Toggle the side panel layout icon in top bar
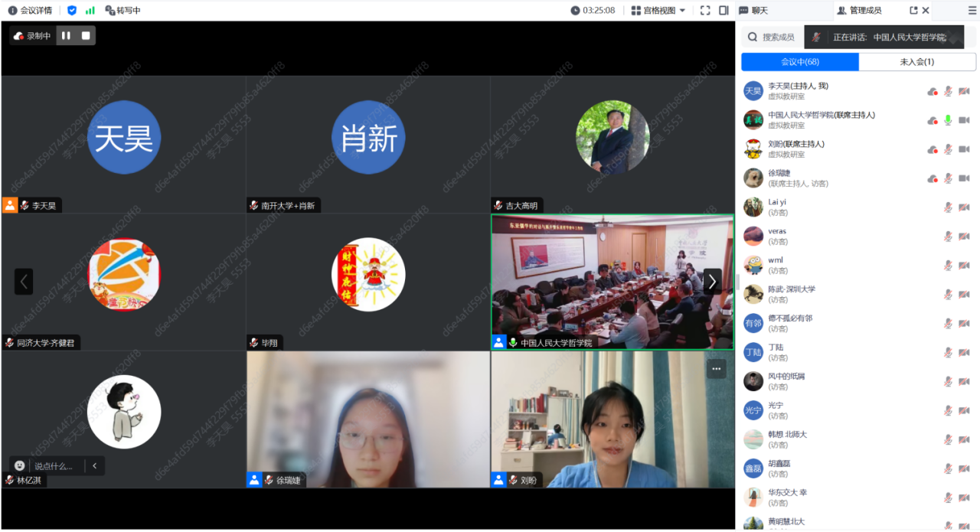980x532 pixels. click(724, 11)
